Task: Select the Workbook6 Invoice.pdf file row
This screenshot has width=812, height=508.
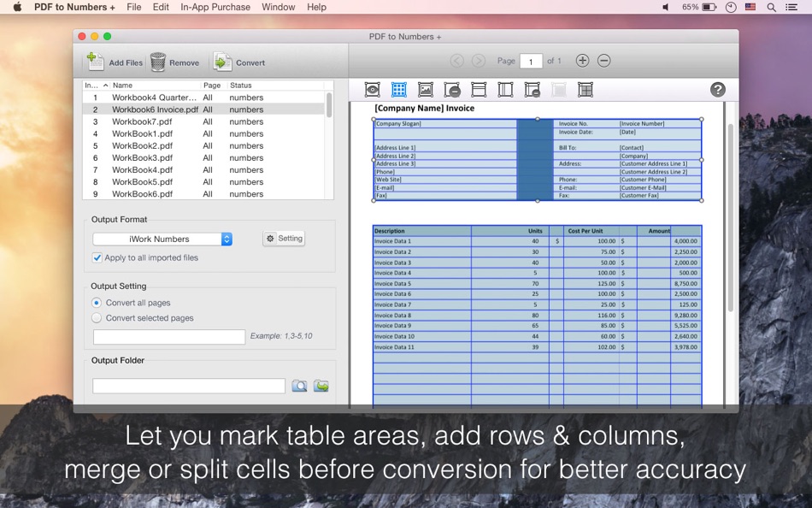Action: pyautogui.click(x=204, y=109)
